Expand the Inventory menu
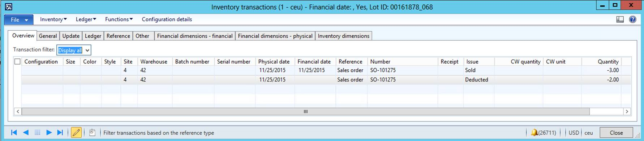This screenshot has height=141, width=644. [x=53, y=19]
